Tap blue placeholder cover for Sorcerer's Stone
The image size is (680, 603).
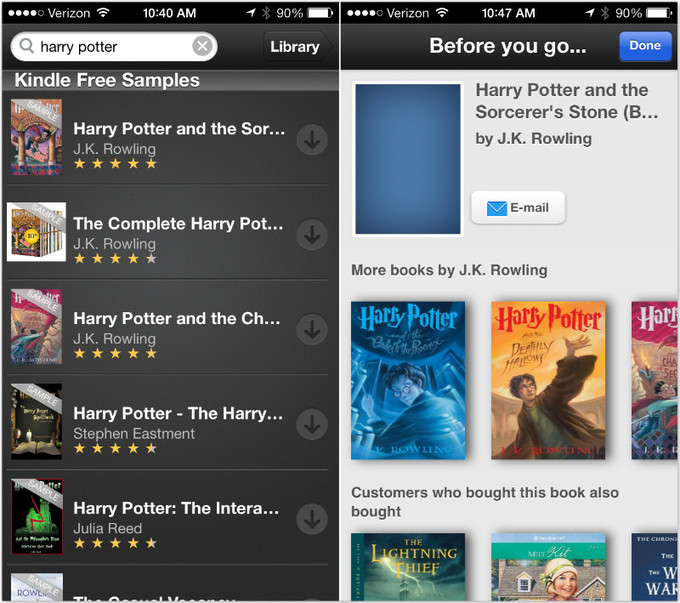click(408, 159)
